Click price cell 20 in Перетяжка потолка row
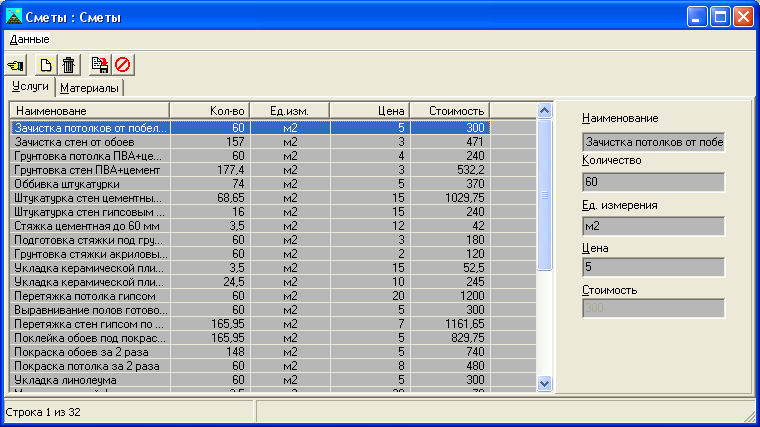The image size is (760, 427). tap(370, 296)
